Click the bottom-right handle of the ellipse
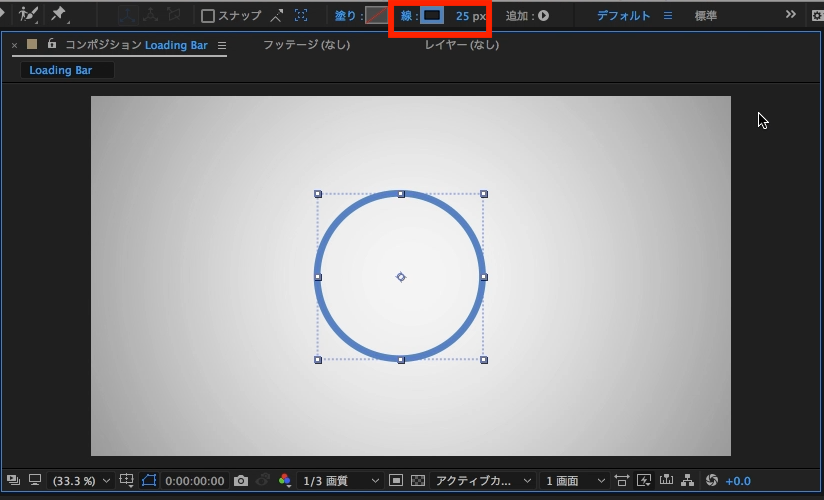The width and height of the screenshot is (824, 500). (x=484, y=360)
